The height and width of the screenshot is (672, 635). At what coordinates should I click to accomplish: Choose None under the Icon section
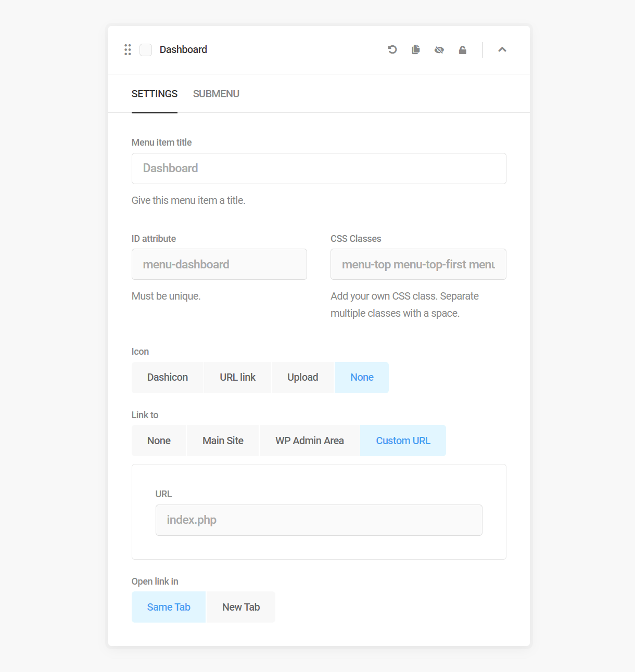(362, 378)
